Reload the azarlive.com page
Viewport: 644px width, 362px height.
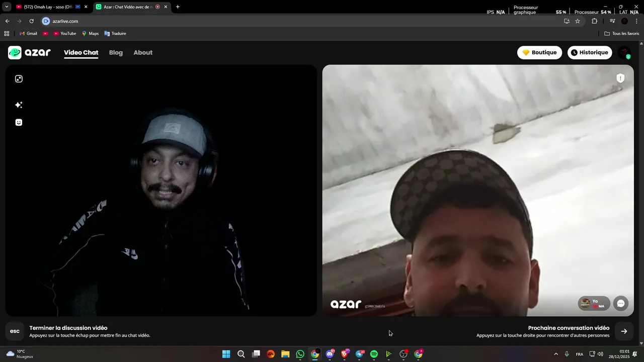[x=31, y=21]
